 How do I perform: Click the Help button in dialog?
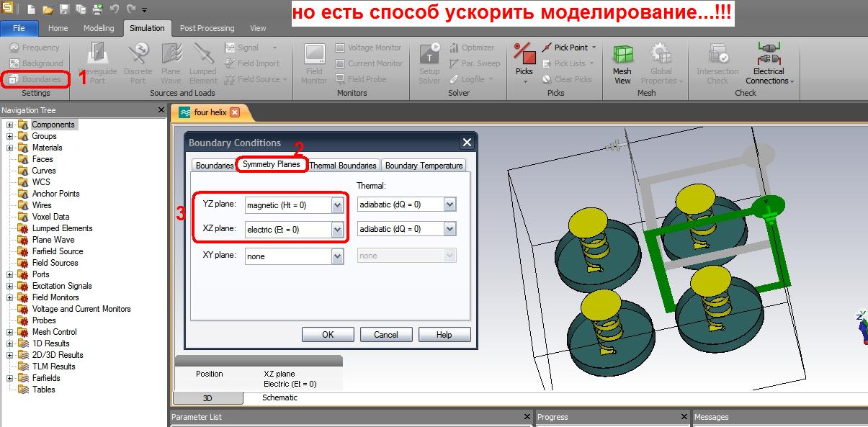[444, 334]
